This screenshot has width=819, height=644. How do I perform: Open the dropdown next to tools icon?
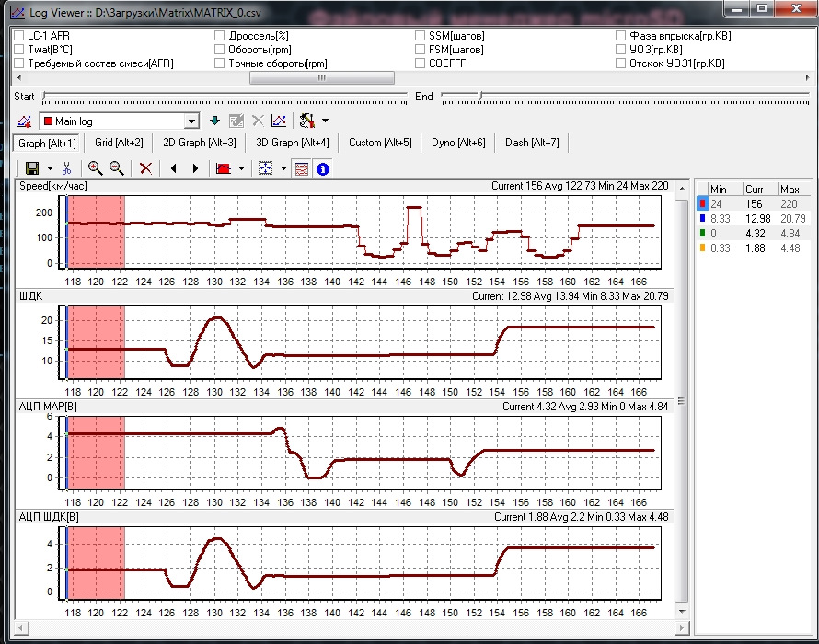point(325,121)
